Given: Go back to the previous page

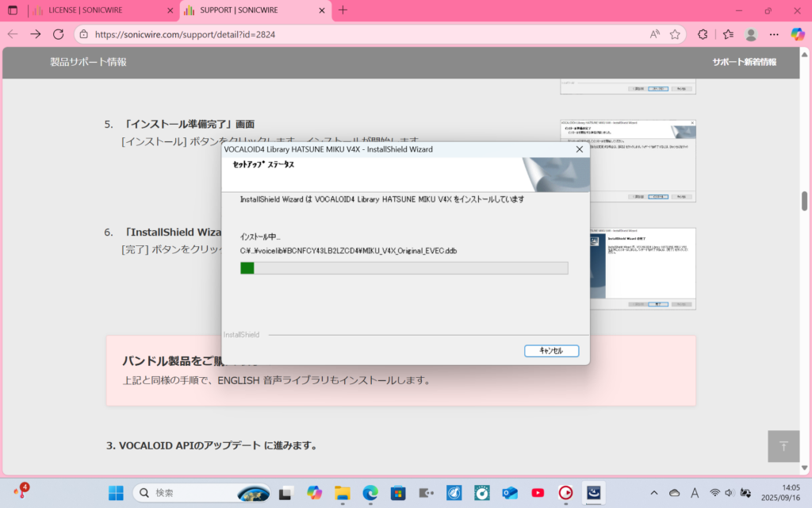Looking at the screenshot, I should pyautogui.click(x=13, y=34).
